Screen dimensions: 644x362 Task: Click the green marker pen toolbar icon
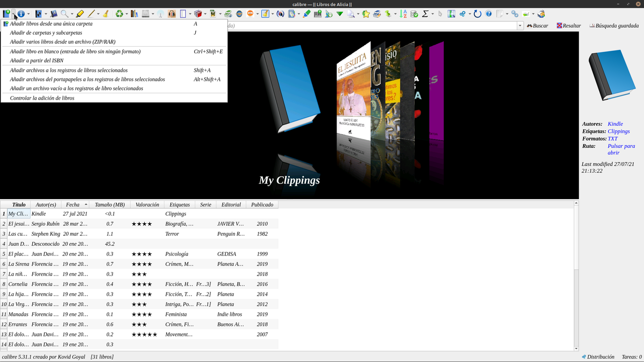[306, 14]
